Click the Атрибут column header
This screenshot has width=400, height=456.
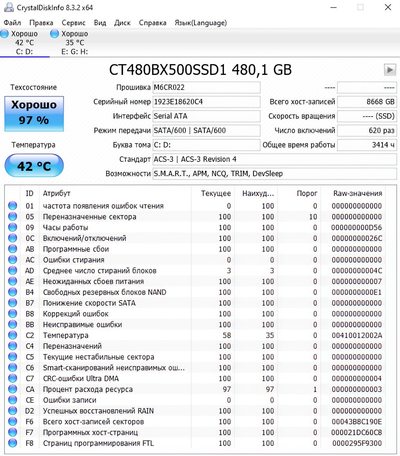point(56,193)
